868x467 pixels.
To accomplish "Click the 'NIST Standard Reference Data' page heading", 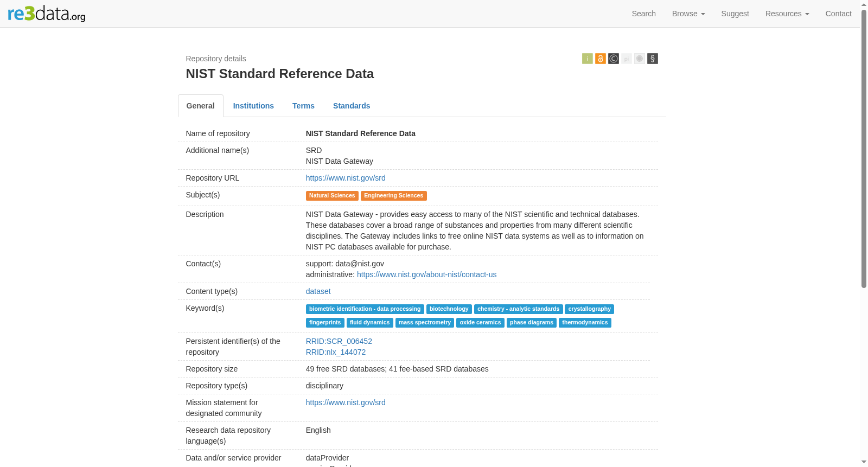I will pos(280,74).
